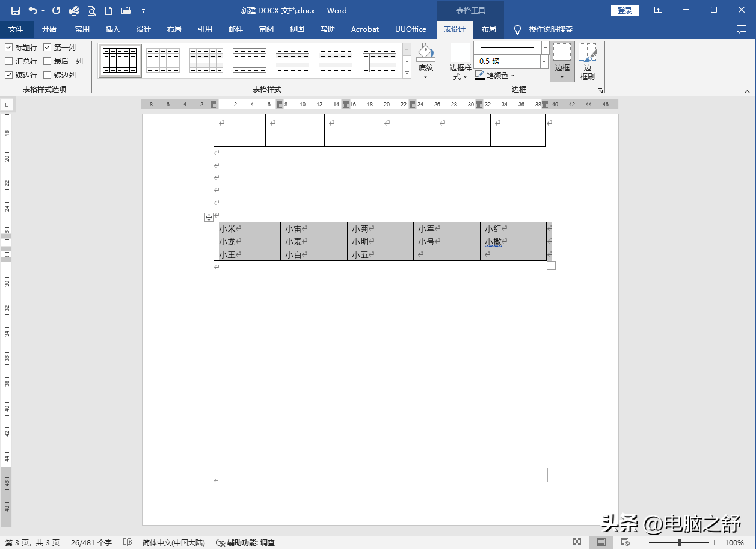Image resolution: width=756 pixels, height=549 pixels.
Task: Open the line weight 0.5 磅 dropdown
Action: 545,61
